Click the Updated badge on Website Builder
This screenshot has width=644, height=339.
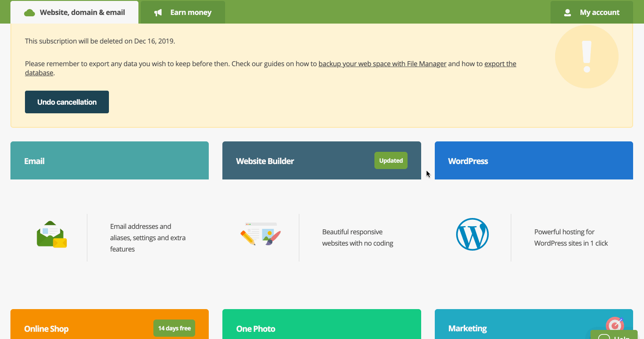pyautogui.click(x=391, y=160)
